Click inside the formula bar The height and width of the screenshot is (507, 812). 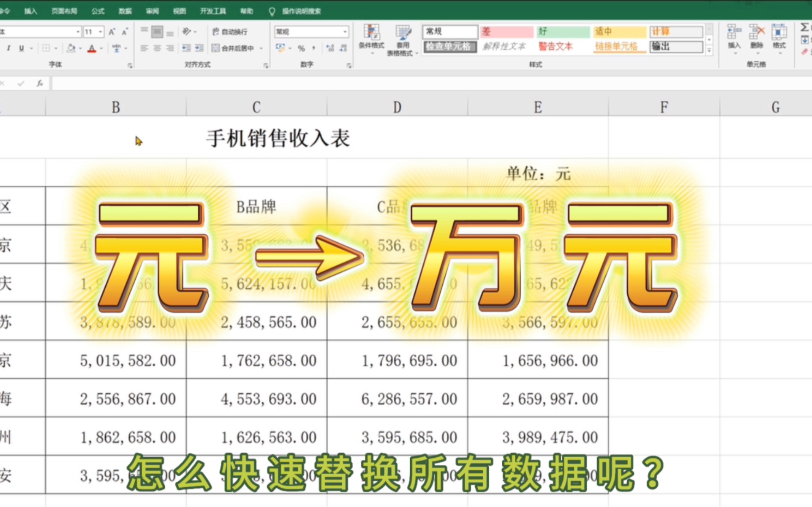click(431, 83)
